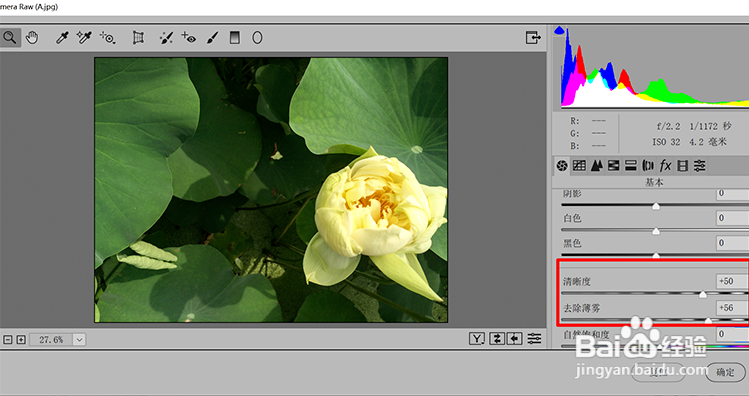
Task: Click the 白色 value field
Action: pyautogui.click(x=733, y=218)
